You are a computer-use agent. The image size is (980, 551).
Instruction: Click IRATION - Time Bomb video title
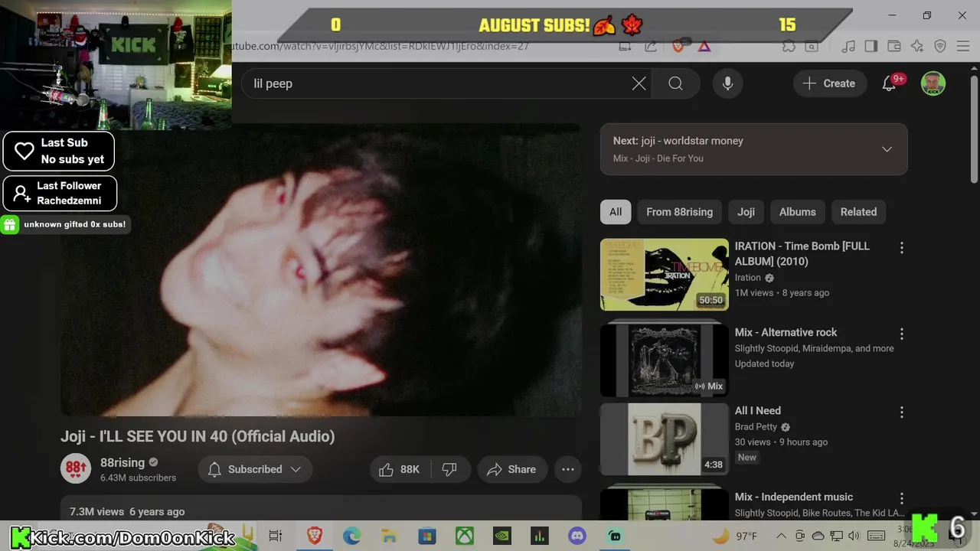click(x=802, y=253)
